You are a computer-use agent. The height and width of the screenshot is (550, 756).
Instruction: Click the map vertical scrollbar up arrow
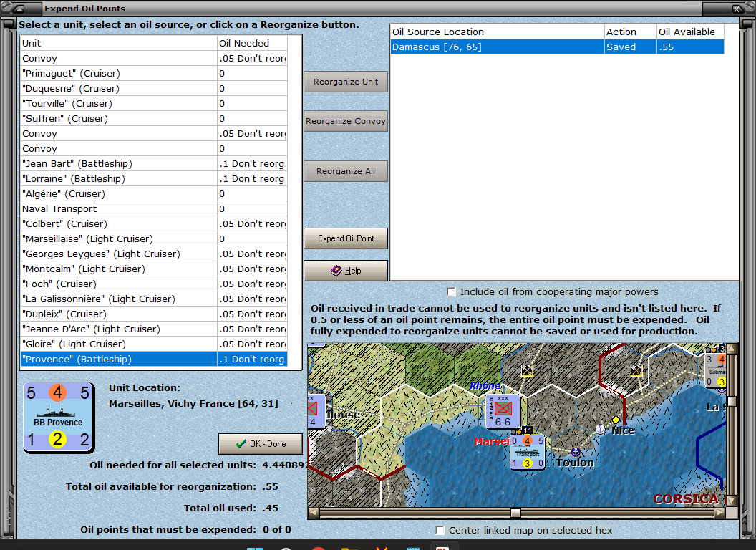pos(732,348)
